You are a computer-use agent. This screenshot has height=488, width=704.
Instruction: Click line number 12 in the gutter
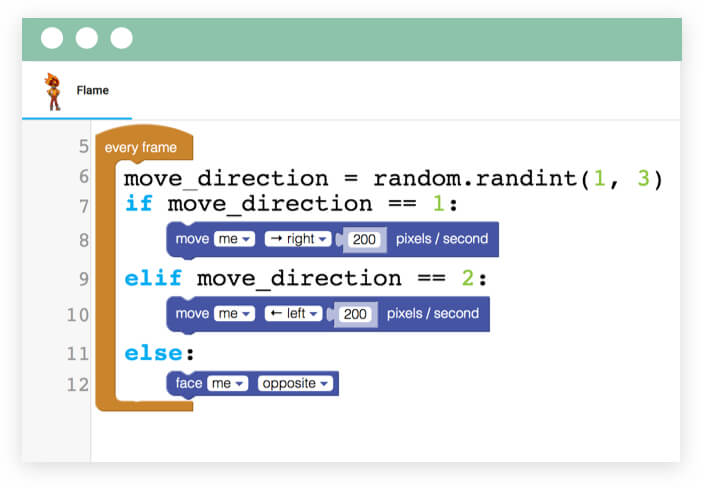click(79, 383)
